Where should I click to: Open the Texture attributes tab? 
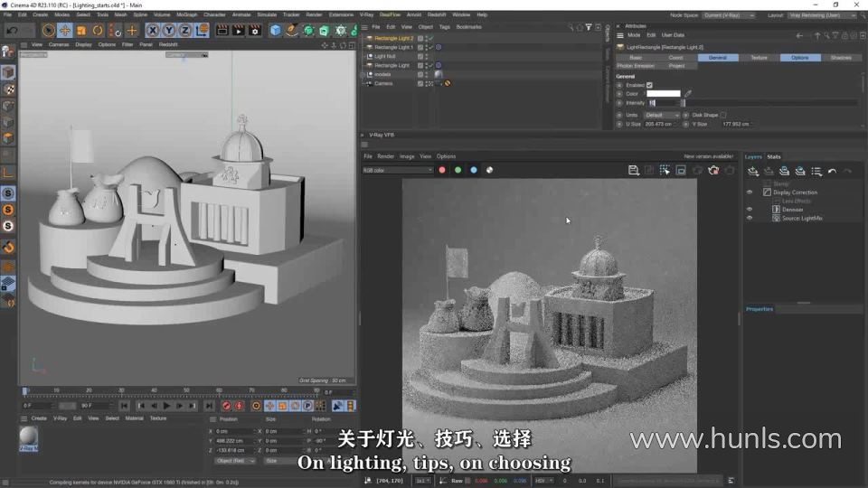[x=759, y=58]
